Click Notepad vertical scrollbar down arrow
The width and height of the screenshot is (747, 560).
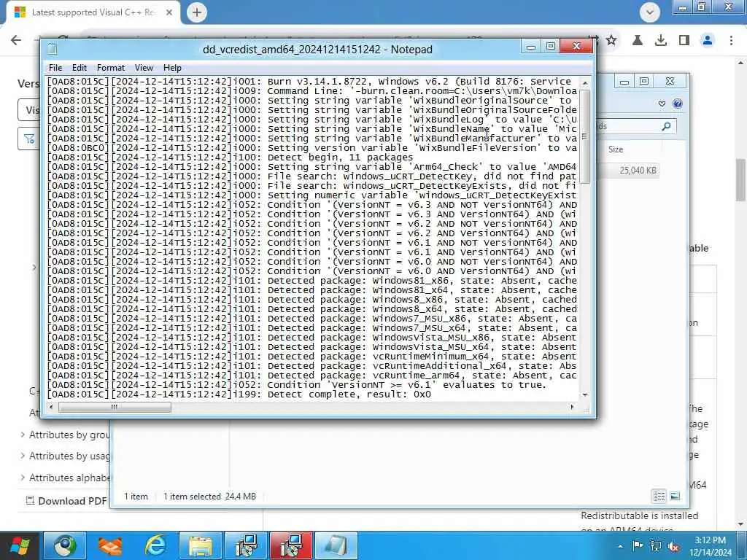click(585, 394)
